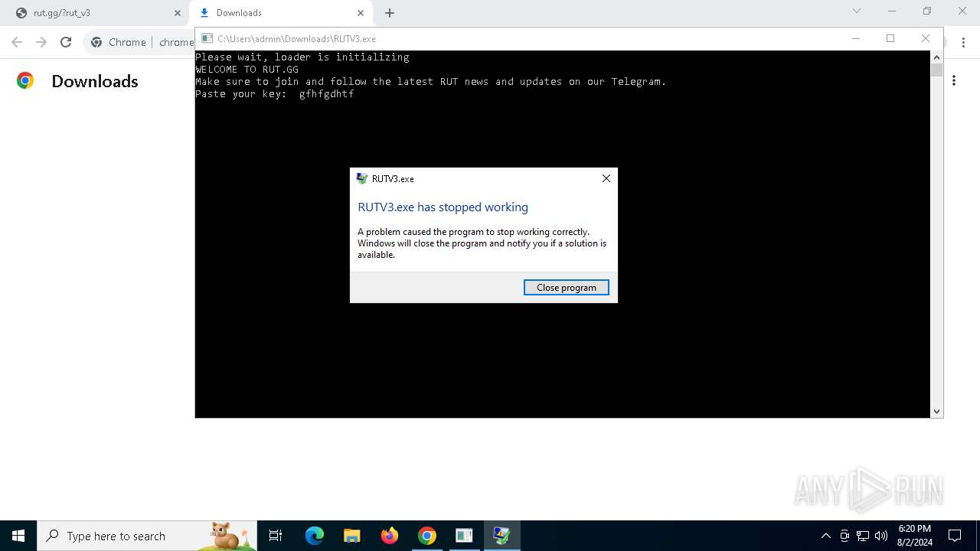Screen dimensions: 980x551
Task: Open File Explorer from taskbar
Action: 351,536
